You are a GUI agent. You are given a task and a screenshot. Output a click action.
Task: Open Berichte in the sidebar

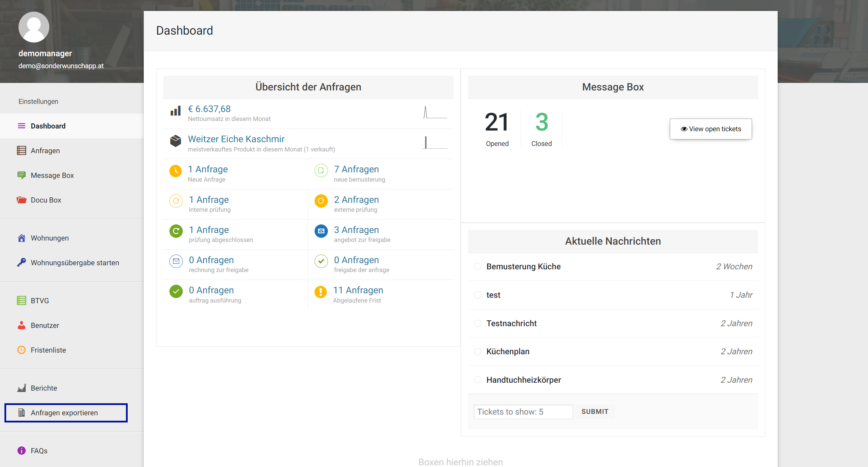pyautogui.click(x=72, y=388)
